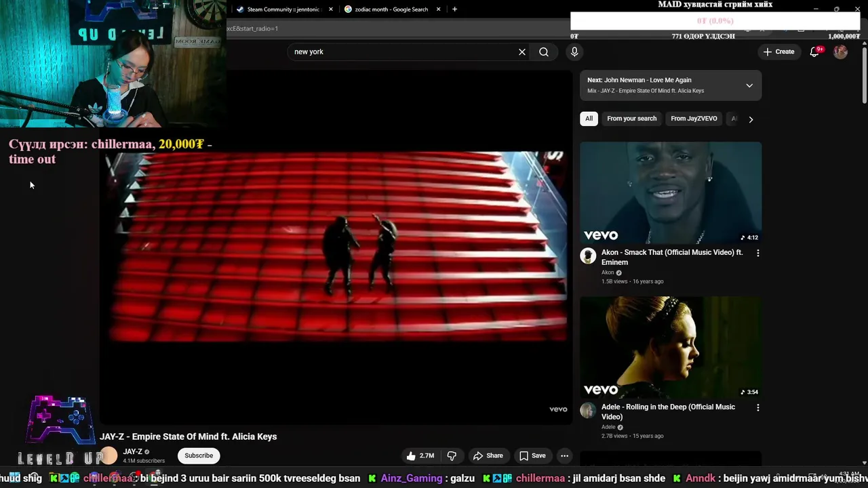The height and width of the screenshot is (488, 868).
Task: Open 'Akon - Smack That' video title
Action: (672, 257)
